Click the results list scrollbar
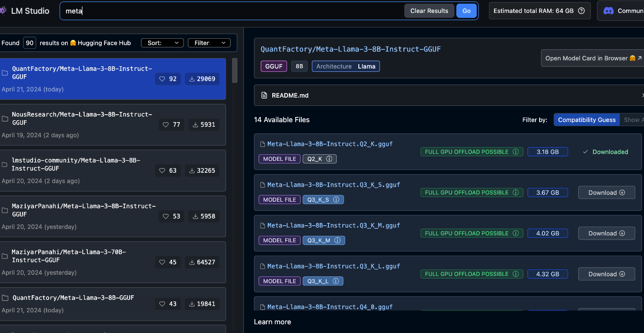 (x=235, y=70)
